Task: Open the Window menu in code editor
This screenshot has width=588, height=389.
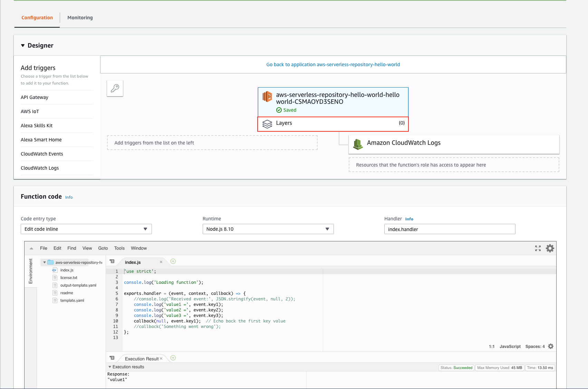Action: point(139,248)
